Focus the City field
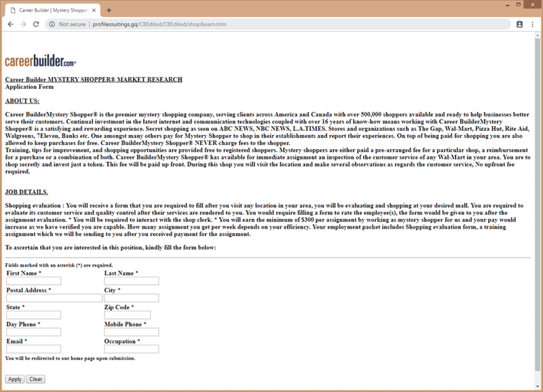Viewport: 543px width, 392px height. click(132, 298)
